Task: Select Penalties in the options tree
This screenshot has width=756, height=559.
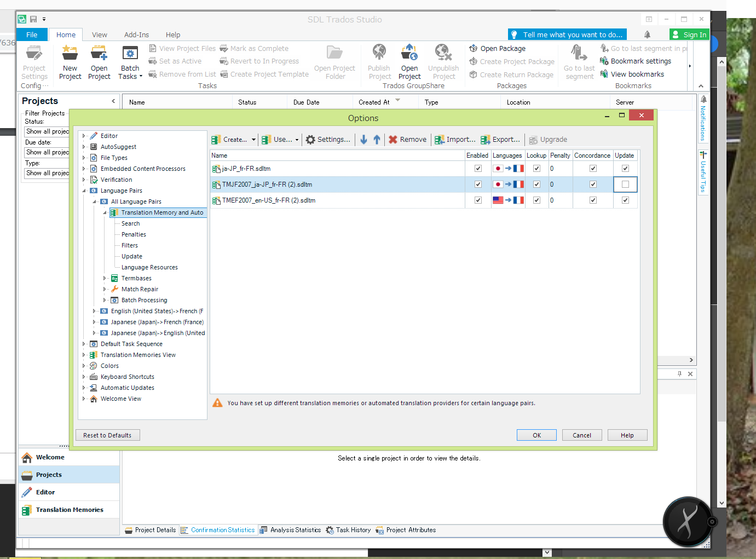Action: pyautogui.click(x=134, y=234)
